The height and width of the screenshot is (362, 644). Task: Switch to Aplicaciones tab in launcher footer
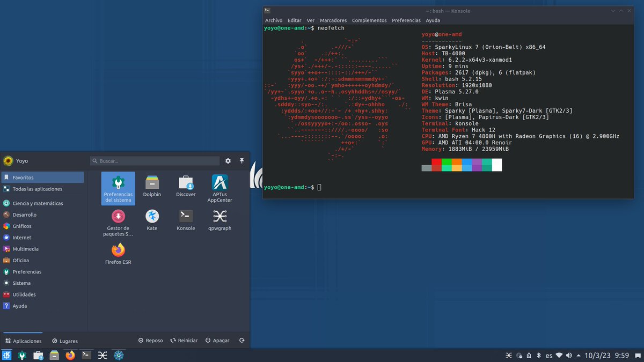pyautogui.click(x=24, y=341)
